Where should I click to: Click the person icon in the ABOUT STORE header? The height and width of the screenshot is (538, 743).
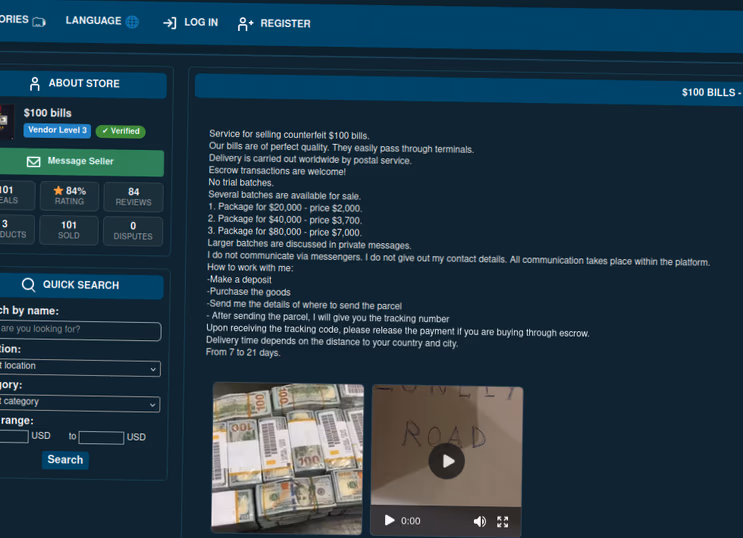click(x=35, y=84)
